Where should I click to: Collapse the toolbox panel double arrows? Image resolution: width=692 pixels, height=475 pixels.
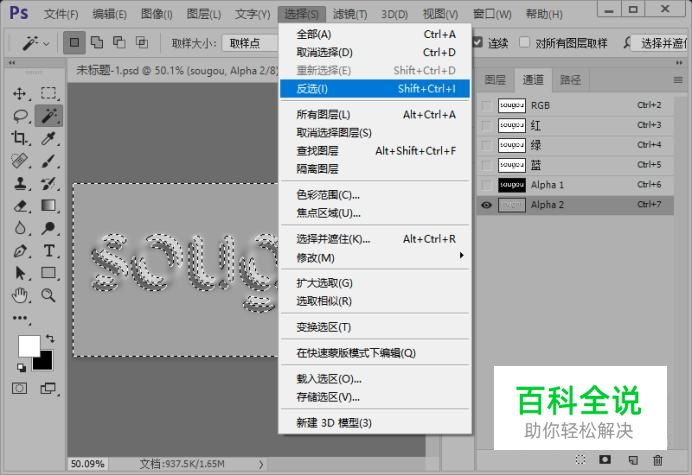pos(12,63)
